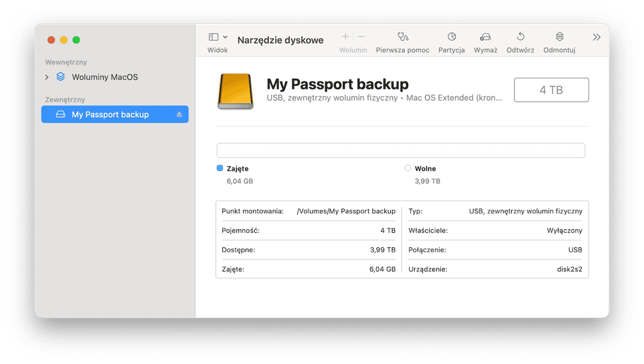Click the white Wolne color swatch
The image size is (644, 364).
[408, 168]
